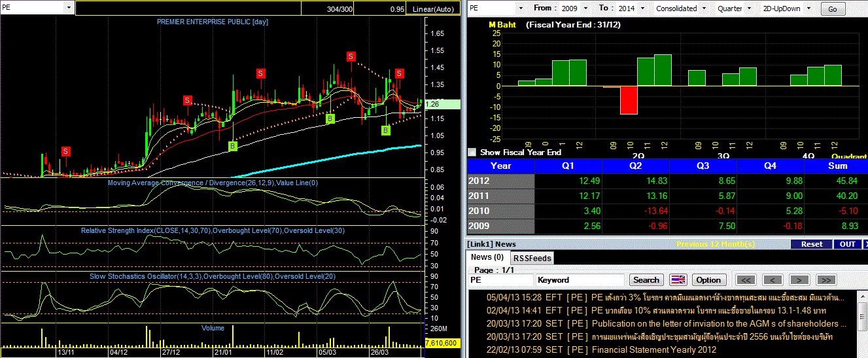The width and height of the screenshot is (868, 358).
Task: Click the Reset button in the news header
Action: pos(812,244)
